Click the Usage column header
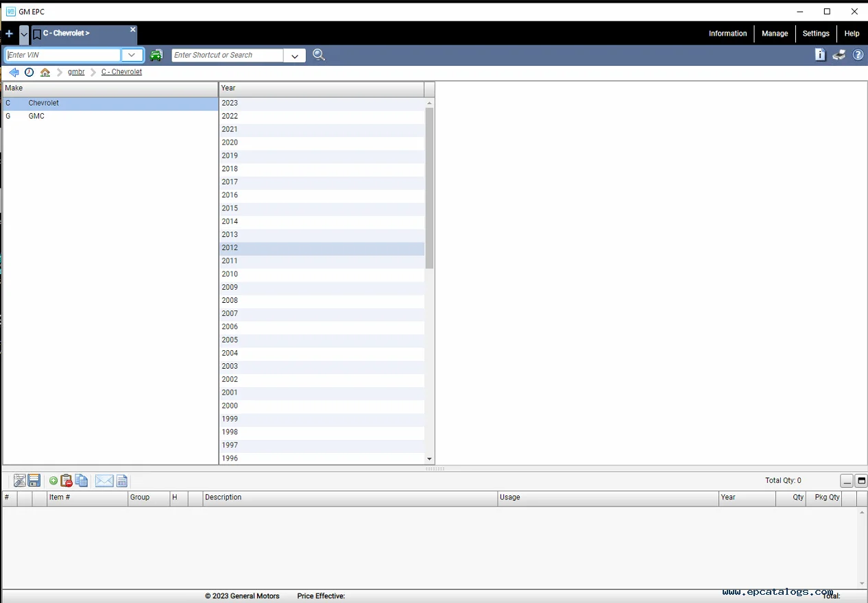This screenshot has width=868, height=603. [608, 498]
